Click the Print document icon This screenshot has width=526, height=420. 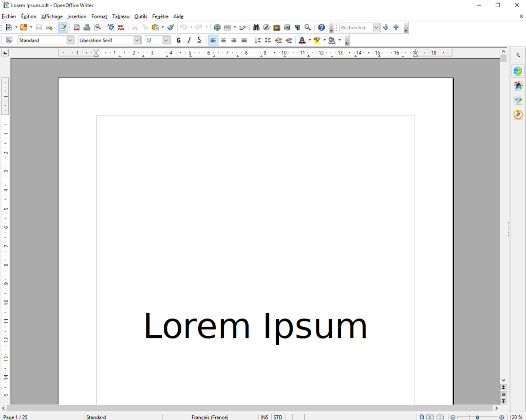[x=87, y=28]
